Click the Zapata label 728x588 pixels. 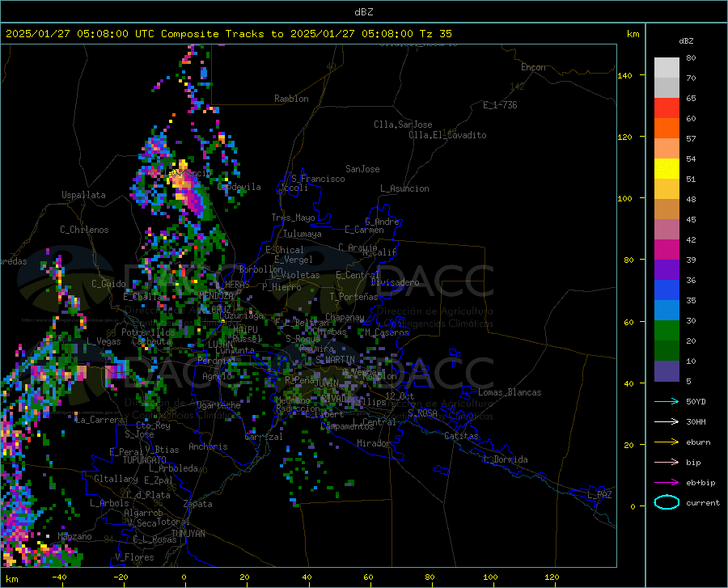pos(198,504)
